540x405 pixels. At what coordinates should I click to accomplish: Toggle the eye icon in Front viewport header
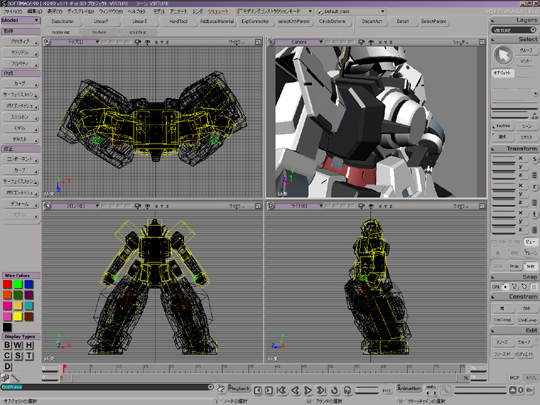coord(147,206)
